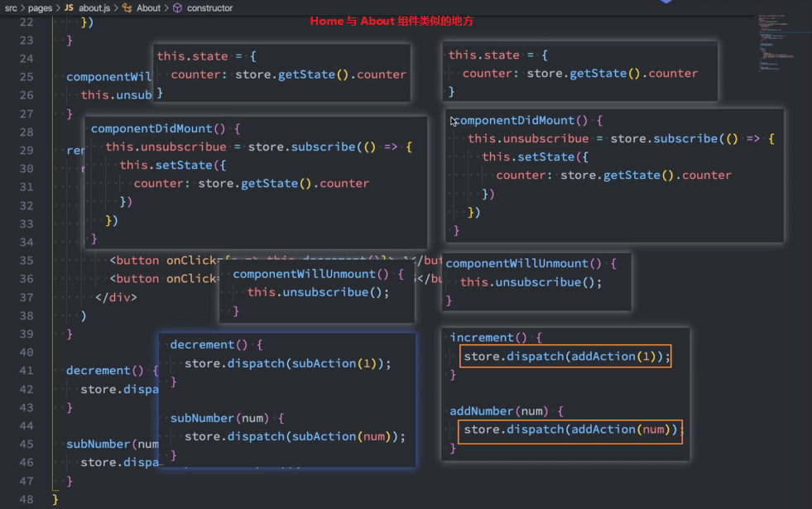Click the "</div>" closing tag on line 37
The image size is (812, 509).
(x=116, y=297)
